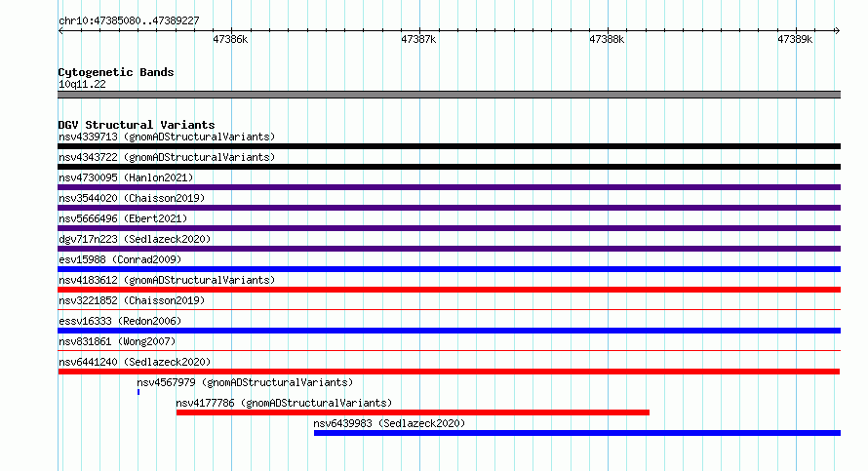
Task: Click the chr10:47385080..47389227 coordinates text
Action: pos(129,21)
